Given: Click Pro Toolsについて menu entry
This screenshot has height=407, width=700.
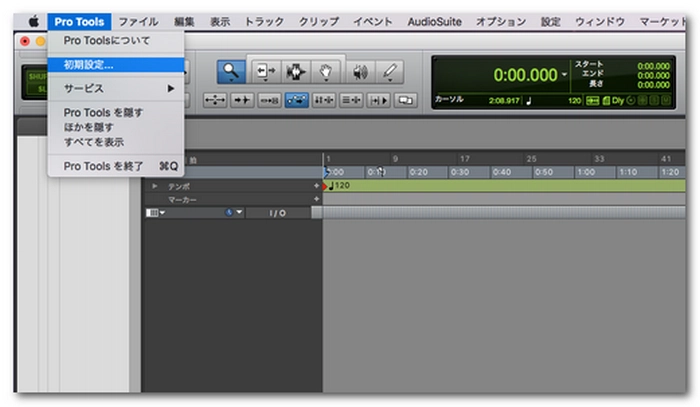Looking at the screenshot, I should pyautogui.click(x=107, y=41).
